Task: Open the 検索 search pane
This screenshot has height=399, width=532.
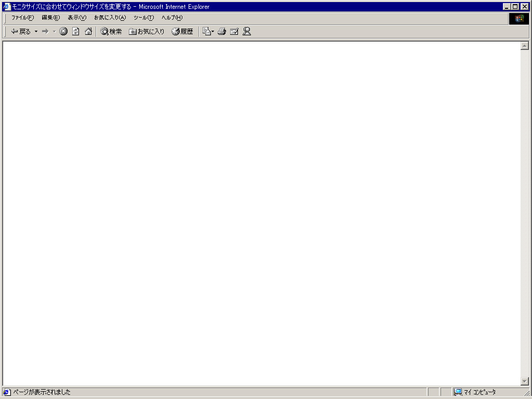Action: tap(111, 32)
